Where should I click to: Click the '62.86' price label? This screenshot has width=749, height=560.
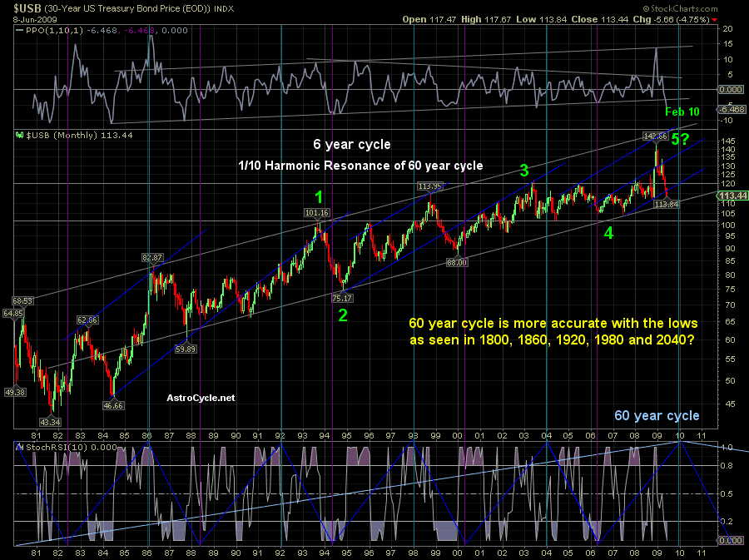(87, 320)
